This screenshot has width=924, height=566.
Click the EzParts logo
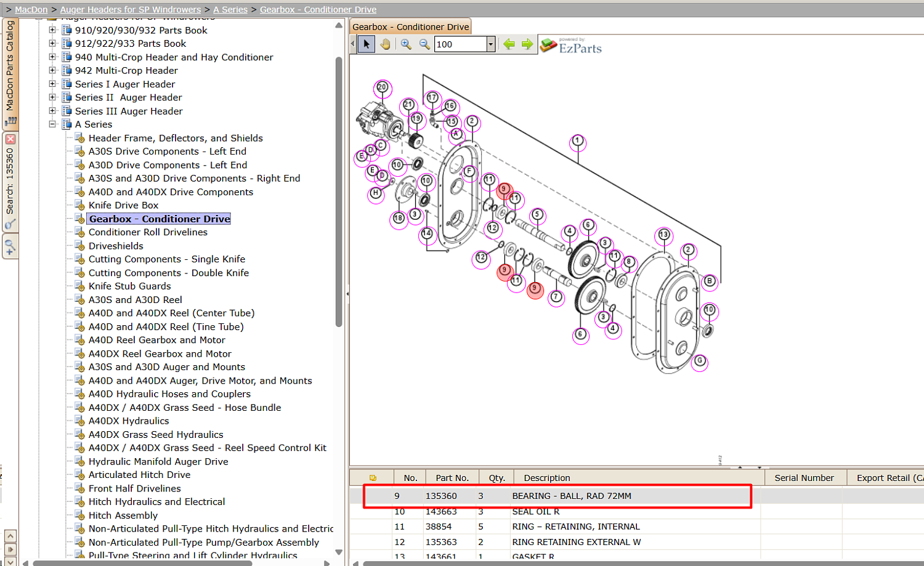[x=570, y=46]
